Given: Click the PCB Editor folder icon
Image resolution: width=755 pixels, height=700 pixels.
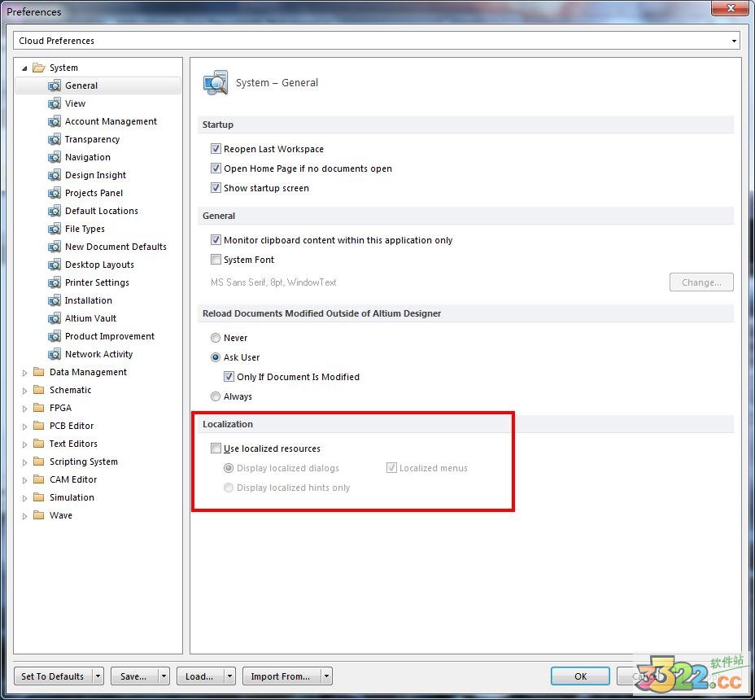Looking at the screenshot, I should 38,426.
